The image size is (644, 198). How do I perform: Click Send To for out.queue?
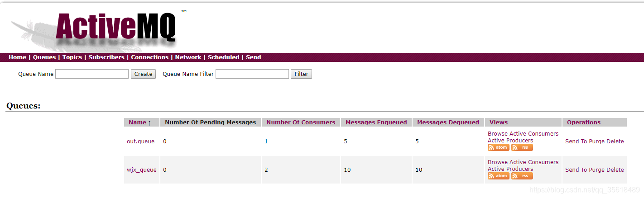(576, 141)
